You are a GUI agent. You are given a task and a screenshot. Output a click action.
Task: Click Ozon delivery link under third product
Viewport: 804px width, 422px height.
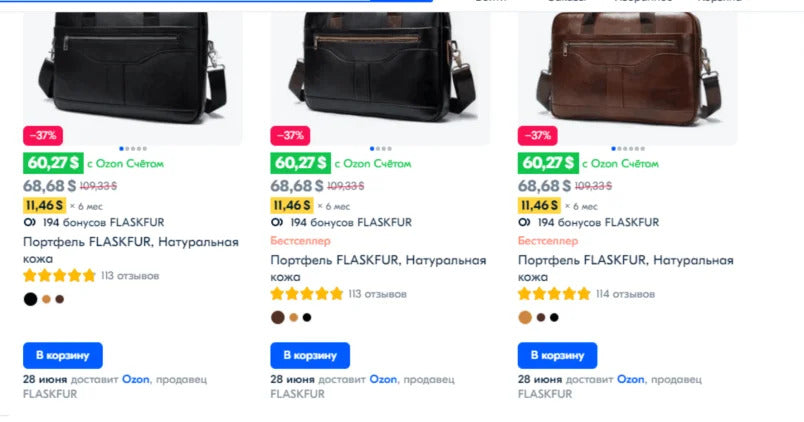[630, 379]
